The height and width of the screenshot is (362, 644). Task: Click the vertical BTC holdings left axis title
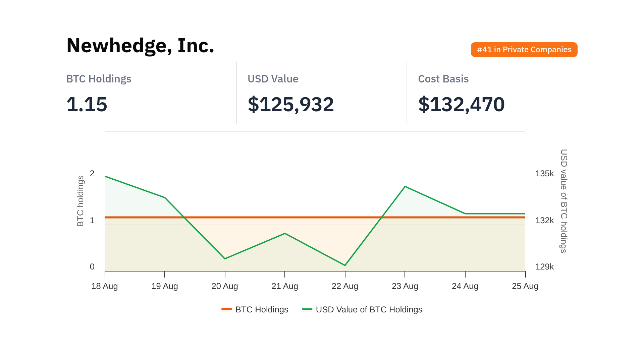80,201
